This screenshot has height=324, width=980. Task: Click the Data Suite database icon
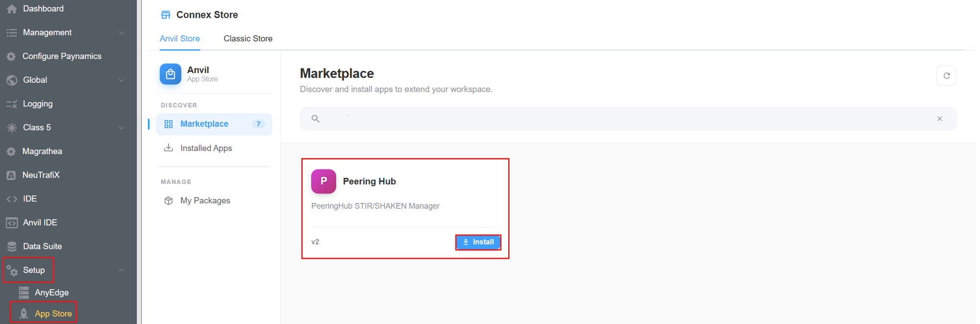pos(12,246)
